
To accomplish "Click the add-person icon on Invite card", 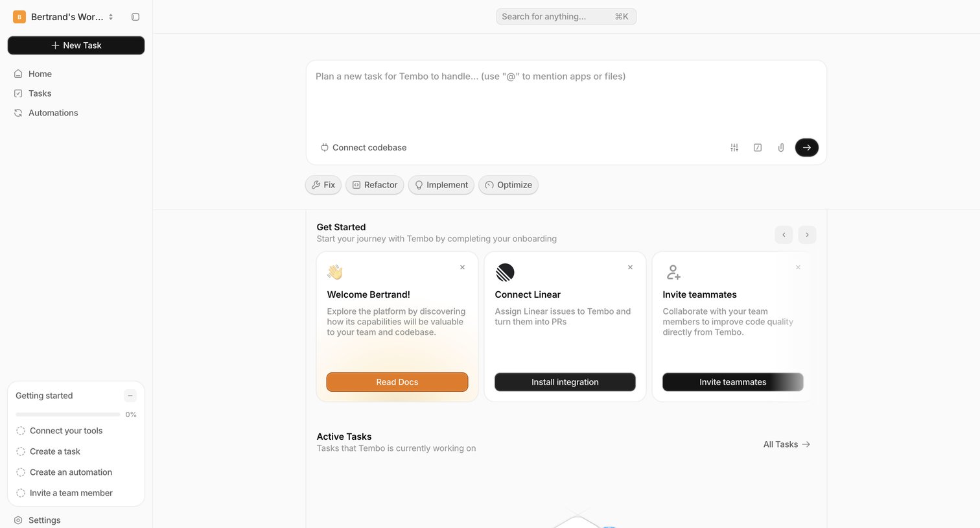I will point(673,272).
